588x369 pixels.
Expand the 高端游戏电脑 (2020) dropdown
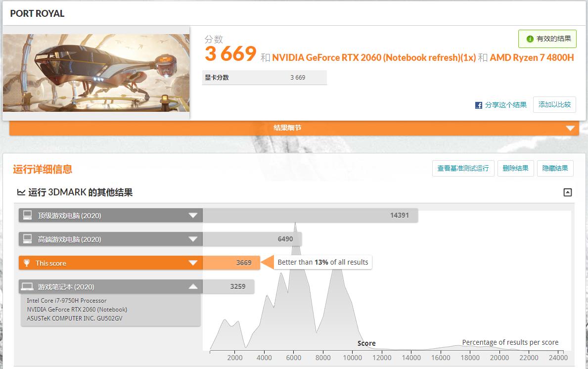click(193, 238)
